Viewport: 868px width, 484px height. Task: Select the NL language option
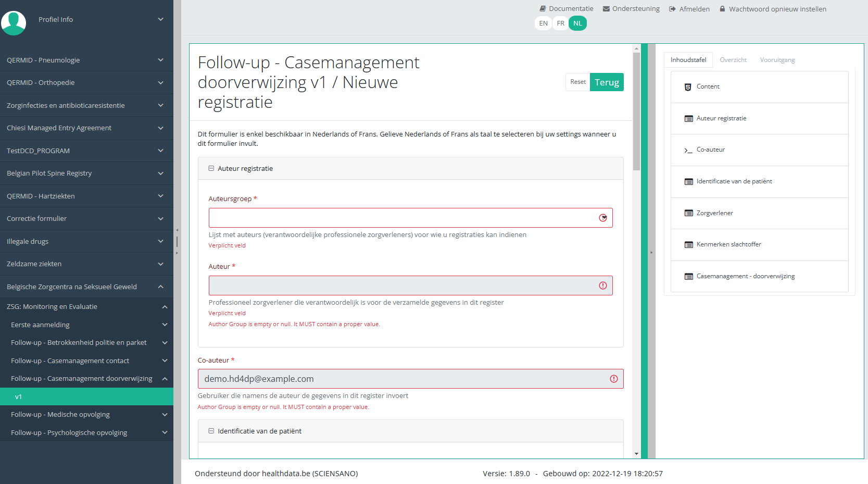pos(577,23)
